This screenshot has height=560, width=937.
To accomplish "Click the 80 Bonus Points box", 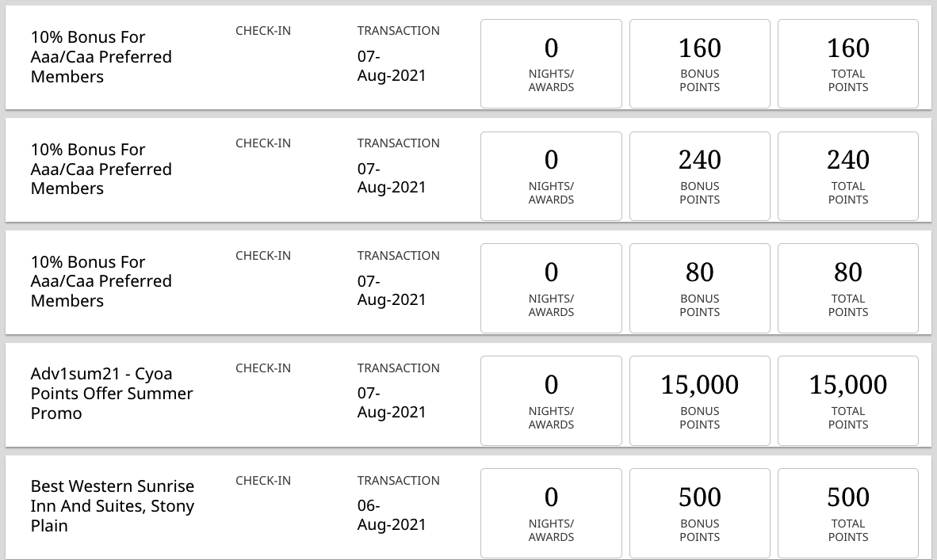I will pyautogui.click(x=700, y=288).
